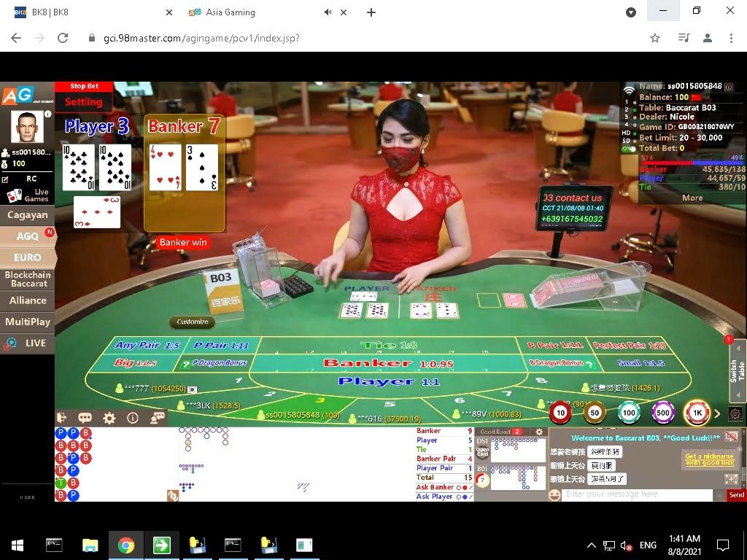
Task: Open the browser profile icon
Action: tap(708, 38)
